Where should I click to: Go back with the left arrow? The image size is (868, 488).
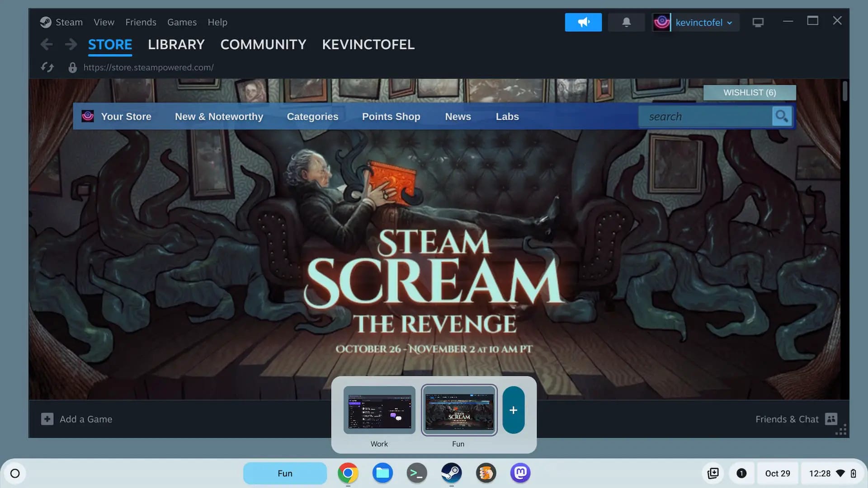point(47,44)
